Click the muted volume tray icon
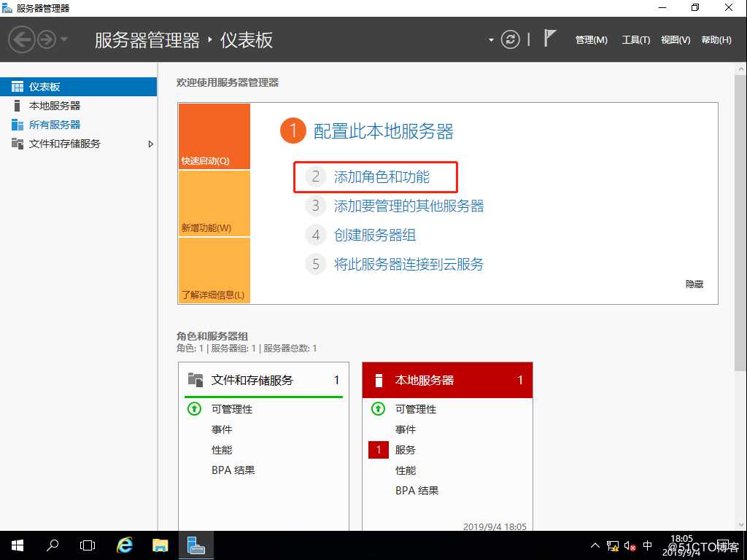The width and height of the screenshot is (747, 560). [630, 545]
